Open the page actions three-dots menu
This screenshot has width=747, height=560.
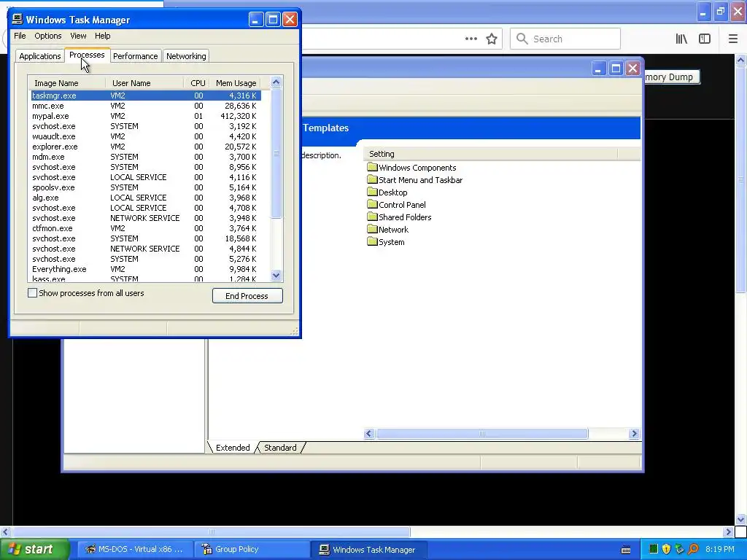coord(471,39)
